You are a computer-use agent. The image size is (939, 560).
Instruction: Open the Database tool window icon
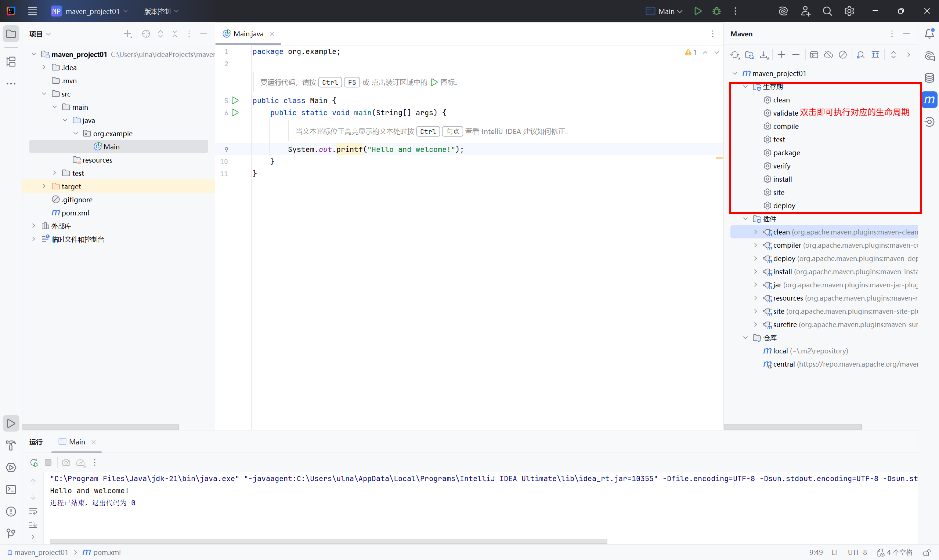[929, 78]
